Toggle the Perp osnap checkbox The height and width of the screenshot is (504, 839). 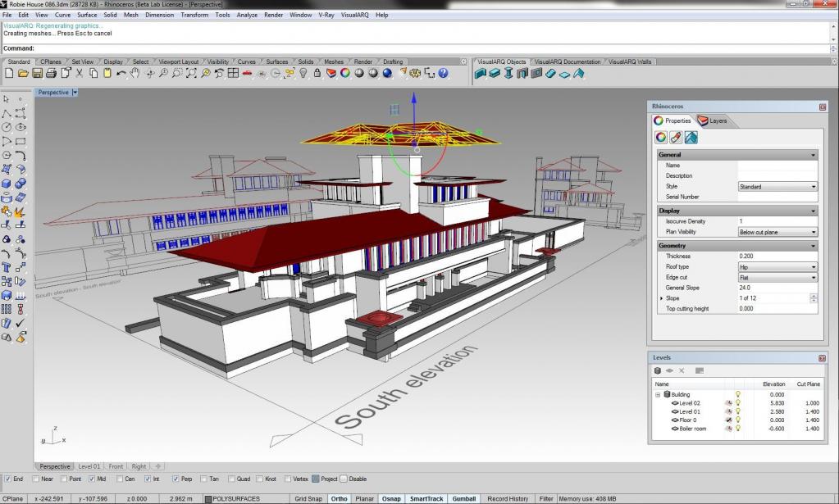[x=176, y=479]
